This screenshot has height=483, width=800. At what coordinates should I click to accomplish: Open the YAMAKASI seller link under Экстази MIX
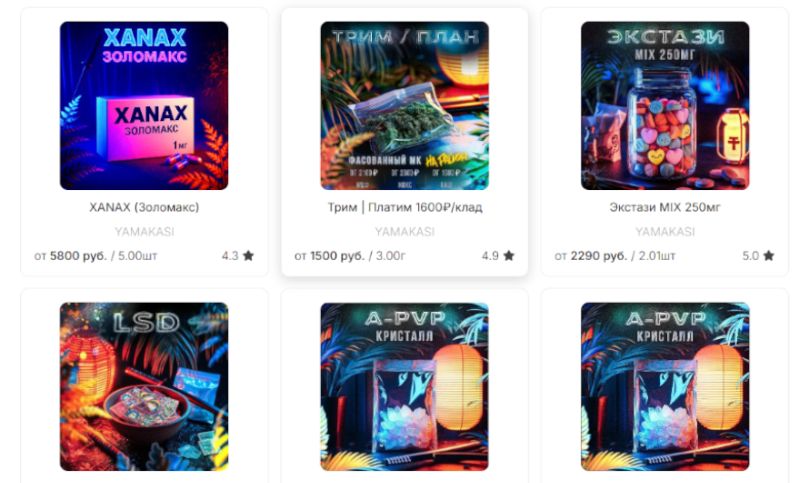tap(665, 232)
